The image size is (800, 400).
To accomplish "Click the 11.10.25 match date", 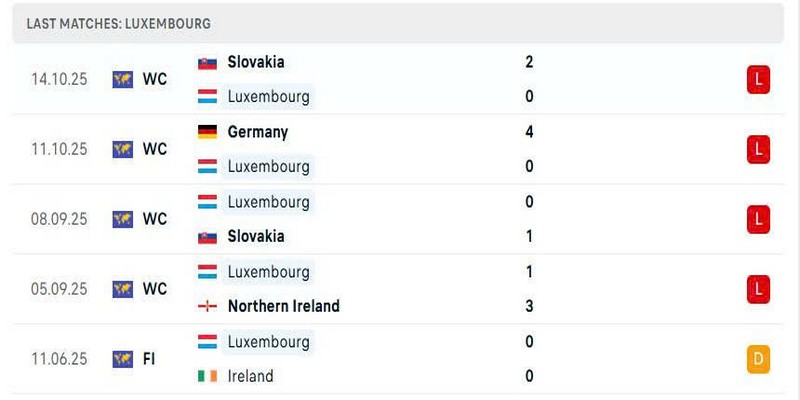I will point(59,149).
